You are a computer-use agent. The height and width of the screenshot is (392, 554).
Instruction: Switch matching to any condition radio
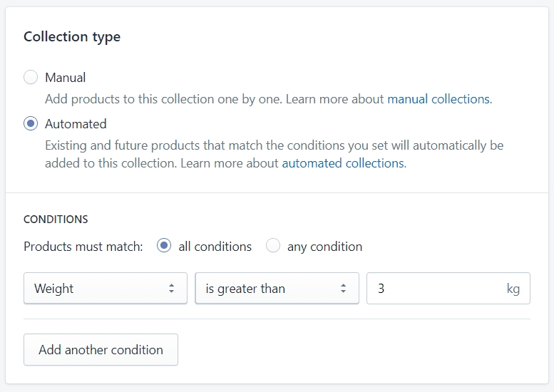[x=273, y=245]
